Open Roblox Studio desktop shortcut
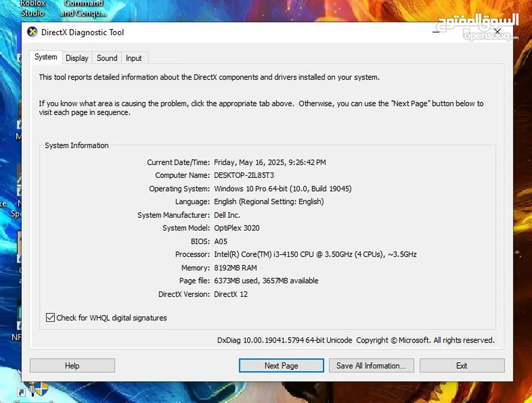 [32, 8]
